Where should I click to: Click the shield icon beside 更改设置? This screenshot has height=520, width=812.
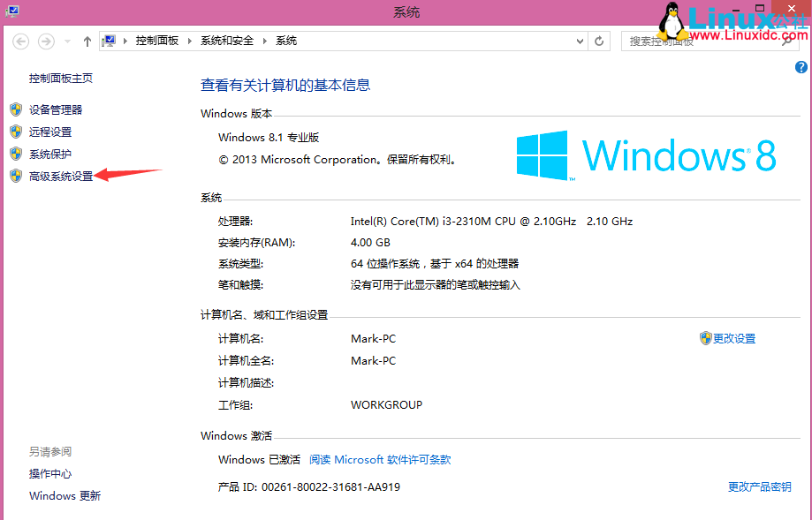click(x=705, y=338)
